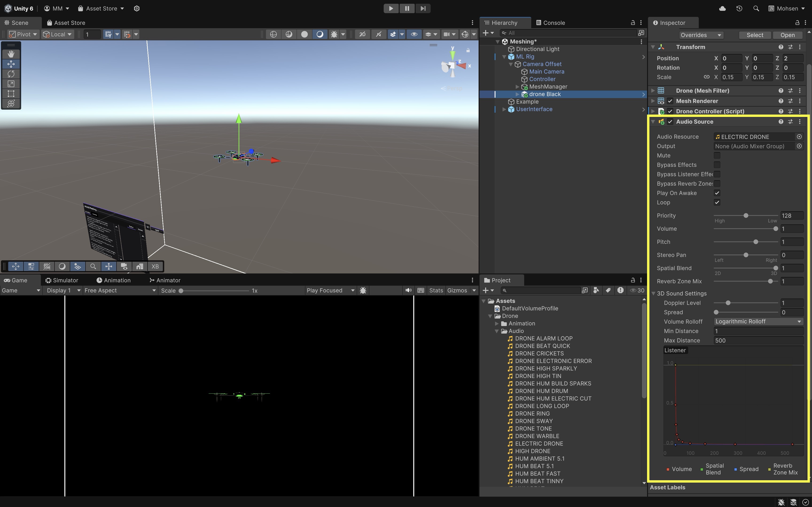Select the Hand view tool
812x507 pixels.
(x=11, y=54)
